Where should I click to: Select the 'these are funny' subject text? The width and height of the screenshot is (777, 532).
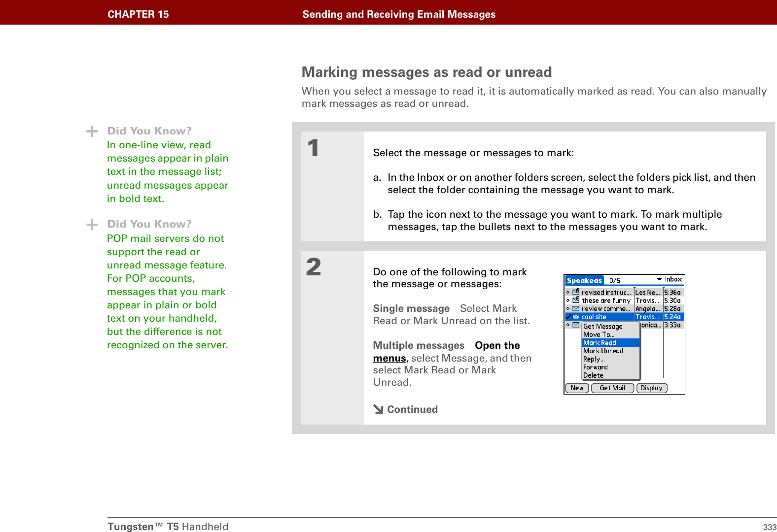pos(606,300)
